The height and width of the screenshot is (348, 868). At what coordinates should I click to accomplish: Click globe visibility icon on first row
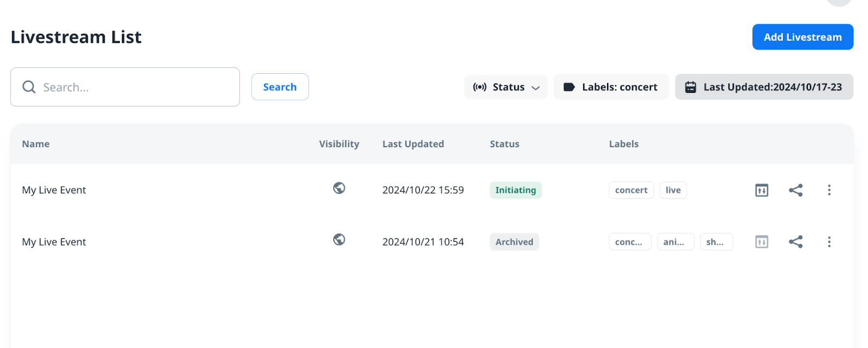(339, 188)
